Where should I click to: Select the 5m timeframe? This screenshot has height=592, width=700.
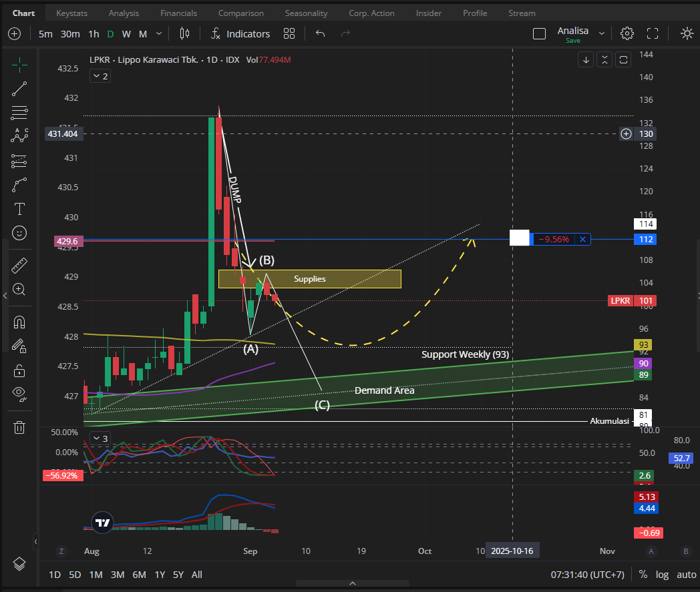click(45, 34)
